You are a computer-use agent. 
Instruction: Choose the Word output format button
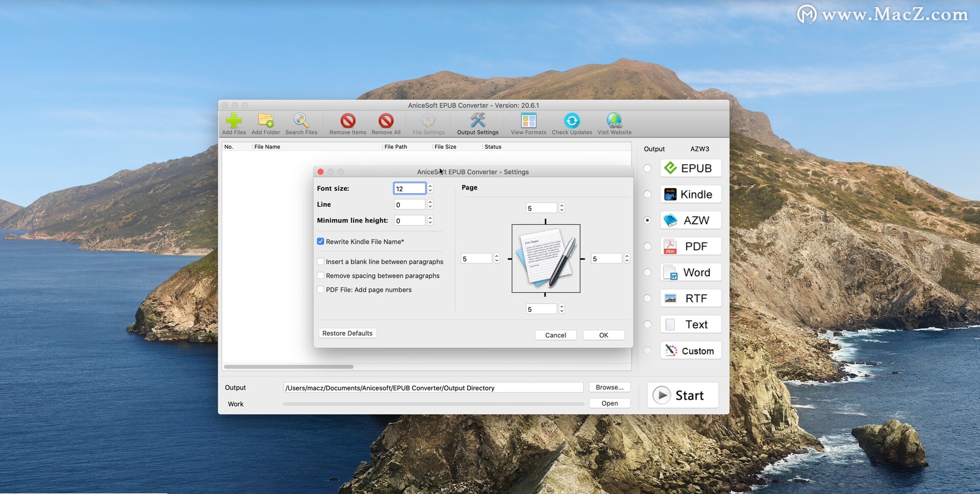click(691, 272)
